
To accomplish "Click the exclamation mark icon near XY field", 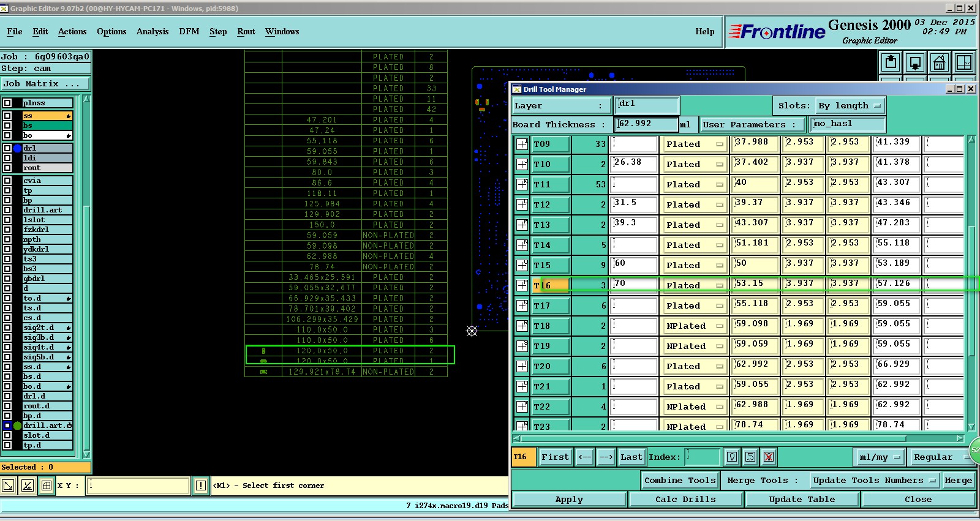I will (x=200, y=485).
